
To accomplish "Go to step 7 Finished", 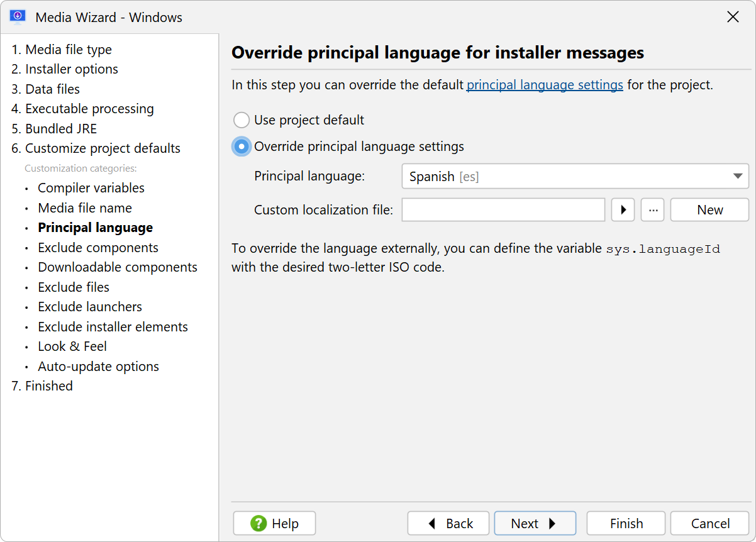I will pyautogui.click(x=42, y=386).
